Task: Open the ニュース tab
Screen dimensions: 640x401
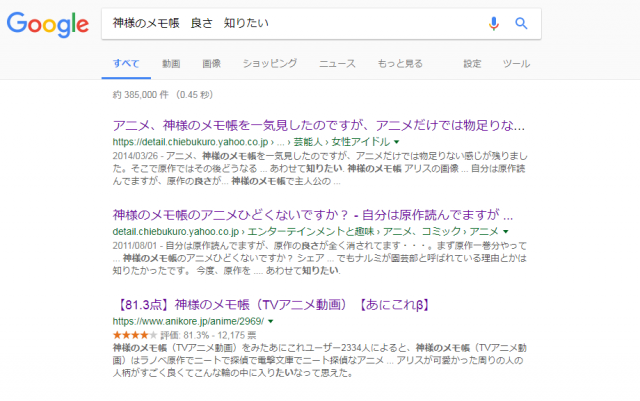Action: 337,64
